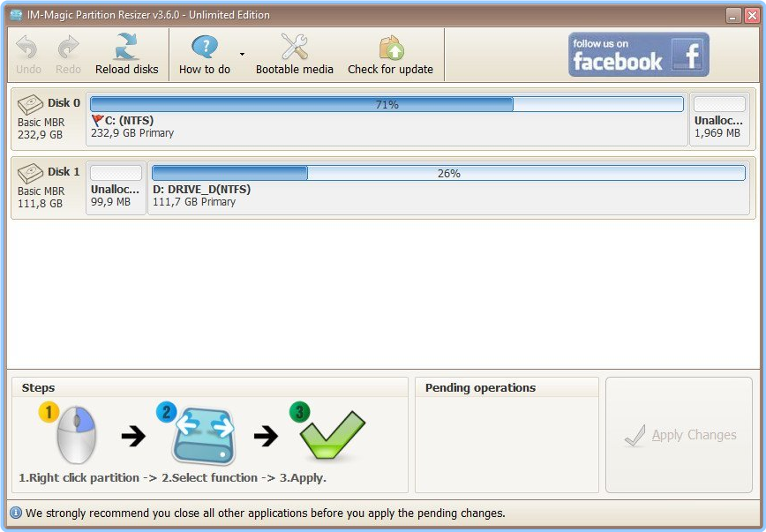Image resolution: width=766 pixels, height=532 pixels.
Task: Select the Disk 1 drive icon
Action: tap(30, 173)
